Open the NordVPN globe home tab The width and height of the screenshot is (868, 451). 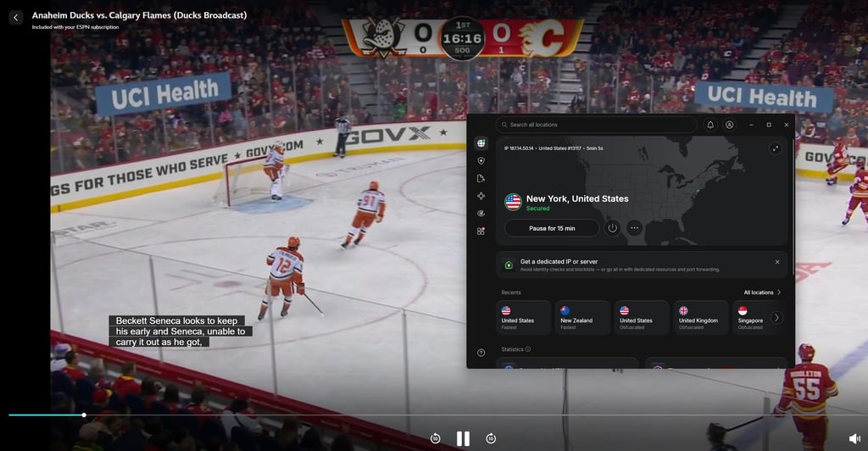(481, 143)
